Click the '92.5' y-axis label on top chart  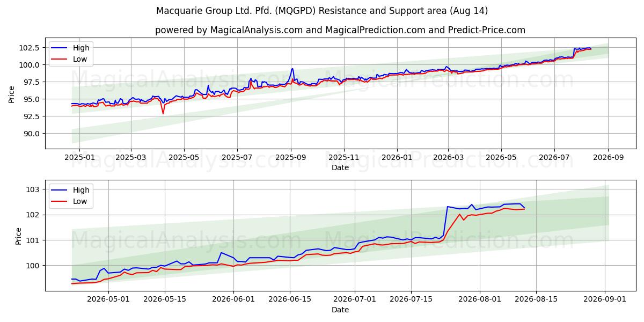[x=31, y=116]
